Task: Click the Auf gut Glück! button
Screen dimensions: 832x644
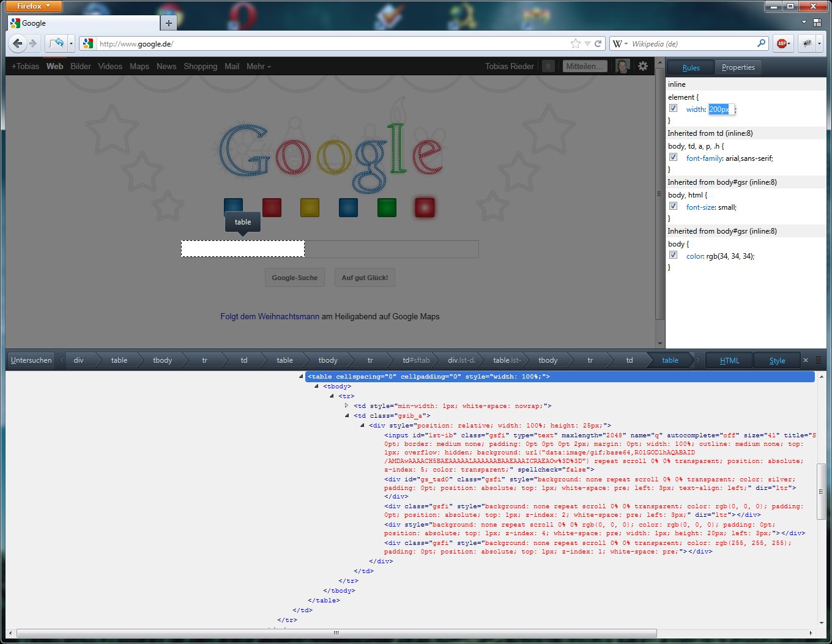Action: point(365,277)
